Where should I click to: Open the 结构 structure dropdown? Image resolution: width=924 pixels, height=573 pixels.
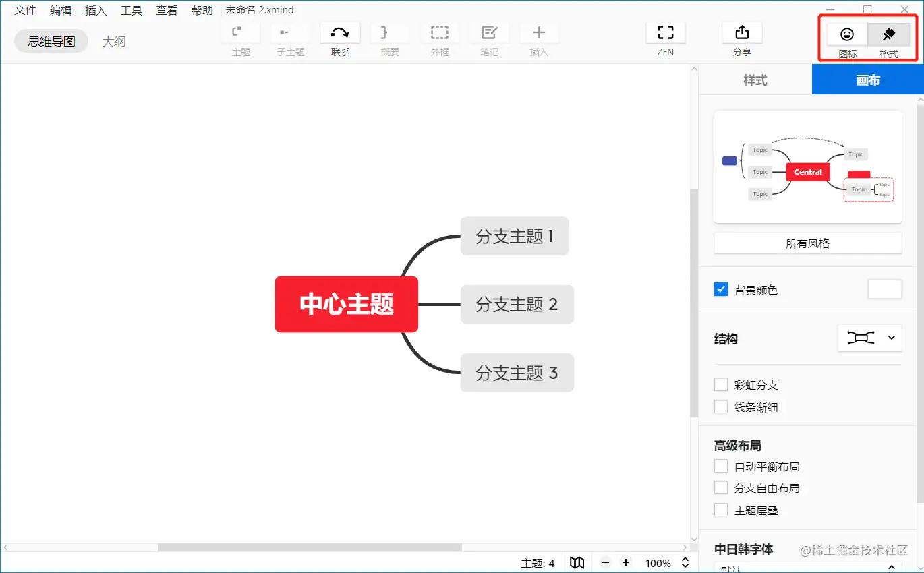(869, 338)
